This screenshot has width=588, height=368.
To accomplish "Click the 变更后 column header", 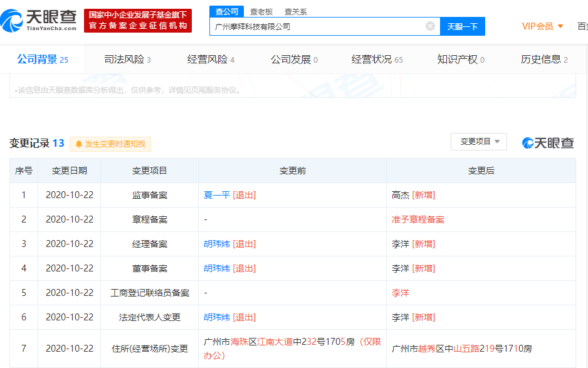I will (481, 171).
